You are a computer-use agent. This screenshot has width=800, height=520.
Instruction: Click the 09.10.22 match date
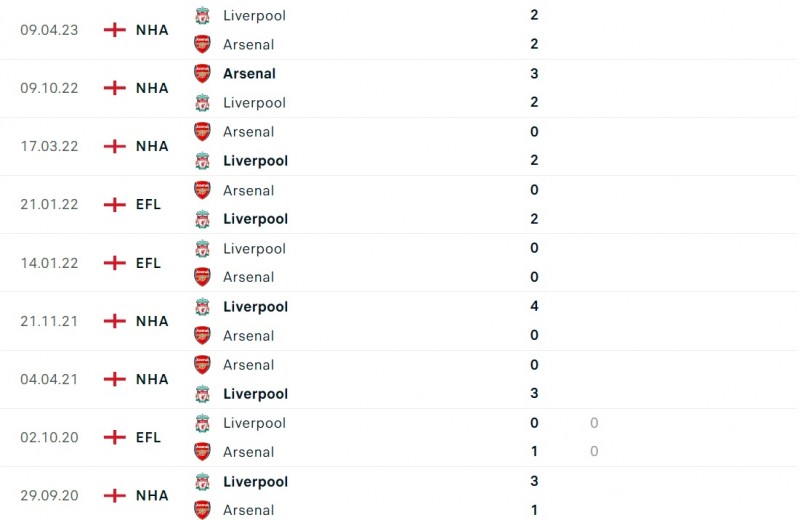coord(48,88)
